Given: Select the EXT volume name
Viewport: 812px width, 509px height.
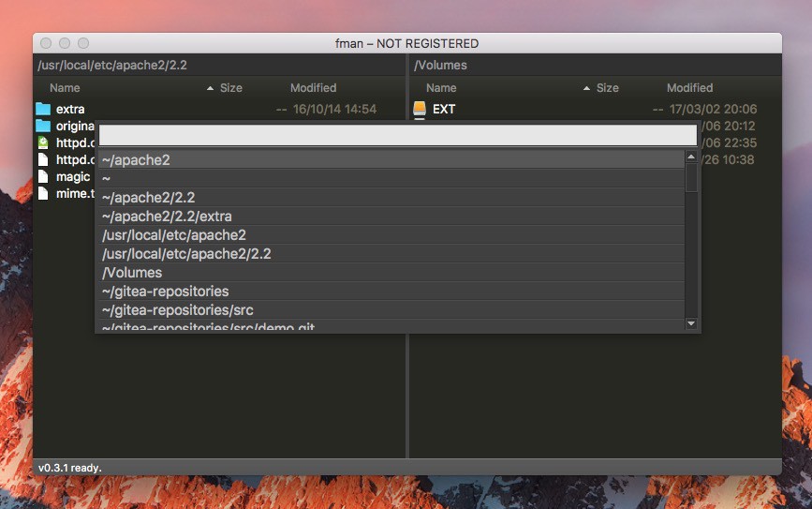Looking at the screenshot, I should tap(444, 110).
